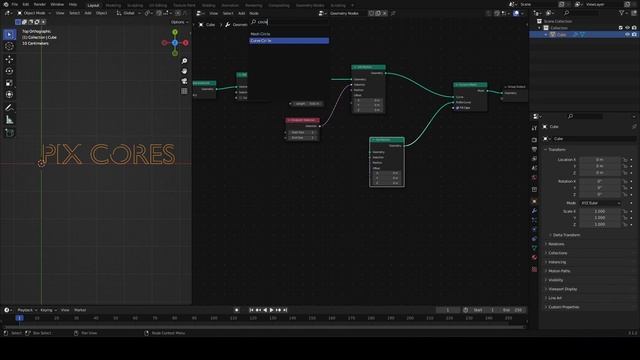Jump to first frame in timeline

(251, 310)
